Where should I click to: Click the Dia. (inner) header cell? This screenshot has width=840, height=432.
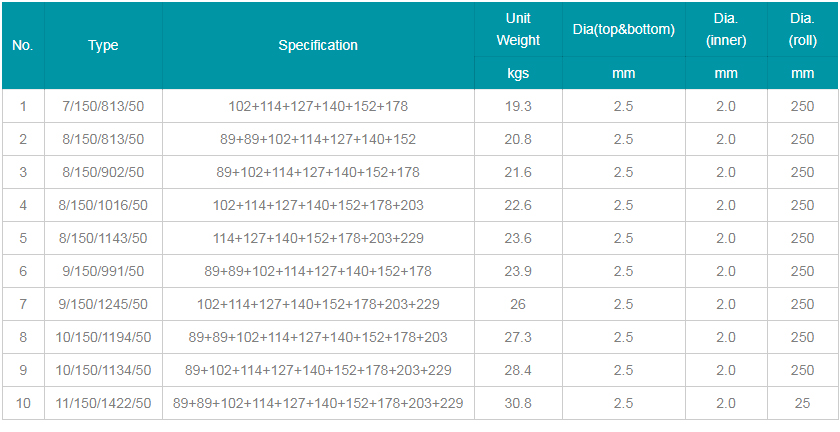pyautogui.click(x=726, y=29)
